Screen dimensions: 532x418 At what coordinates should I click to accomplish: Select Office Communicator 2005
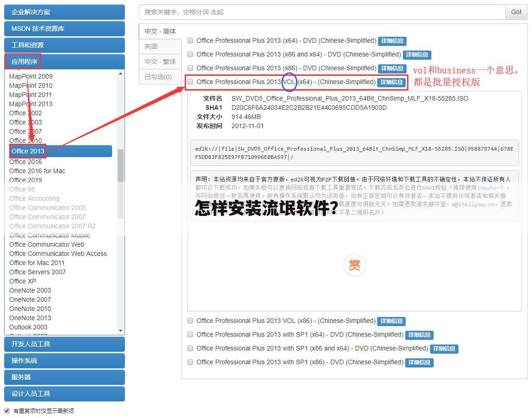click(47, 208)
